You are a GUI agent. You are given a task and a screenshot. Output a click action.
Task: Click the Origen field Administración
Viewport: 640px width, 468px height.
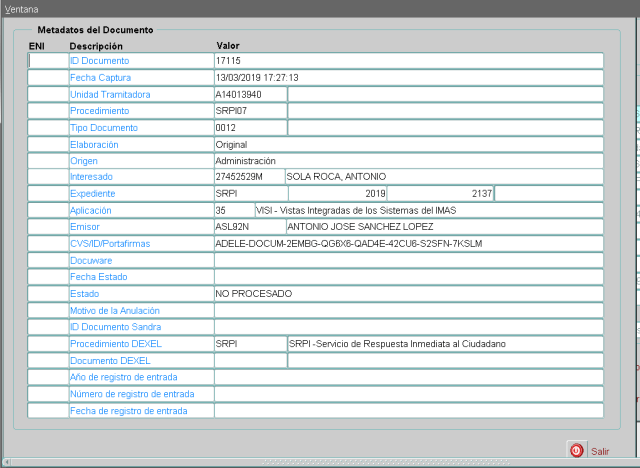point(408,160)
